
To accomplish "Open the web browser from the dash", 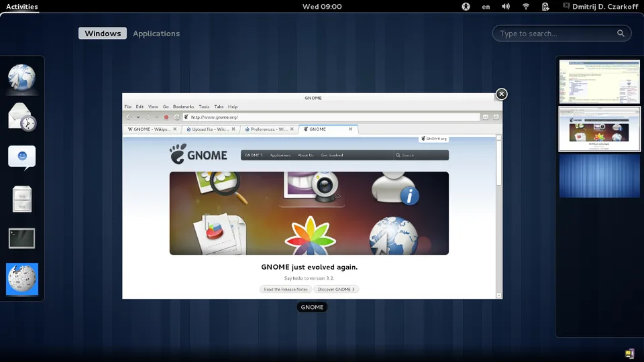I will tap(22, 79).
